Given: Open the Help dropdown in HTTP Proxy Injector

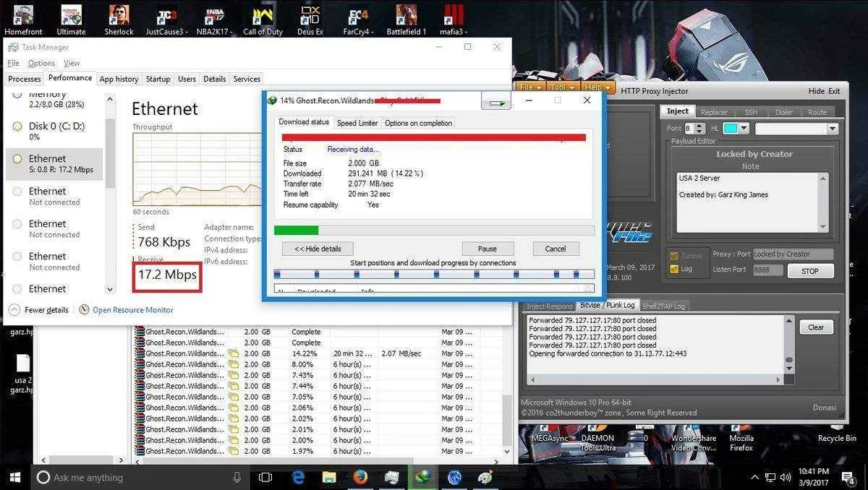Looking at the screenshot, I should click(597, 87).
